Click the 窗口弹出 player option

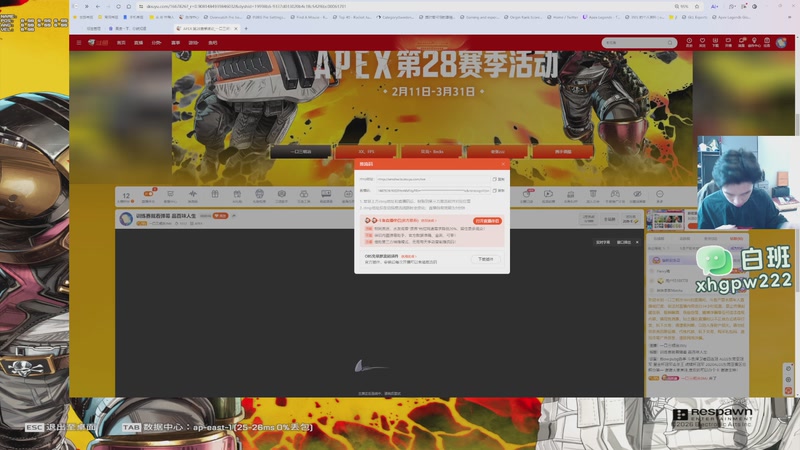coord(623,242)
